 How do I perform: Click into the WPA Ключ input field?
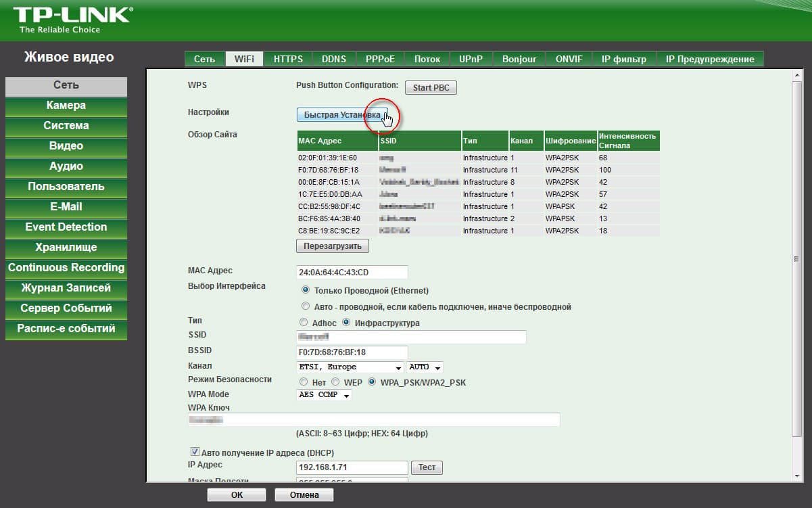click(373, 420)
